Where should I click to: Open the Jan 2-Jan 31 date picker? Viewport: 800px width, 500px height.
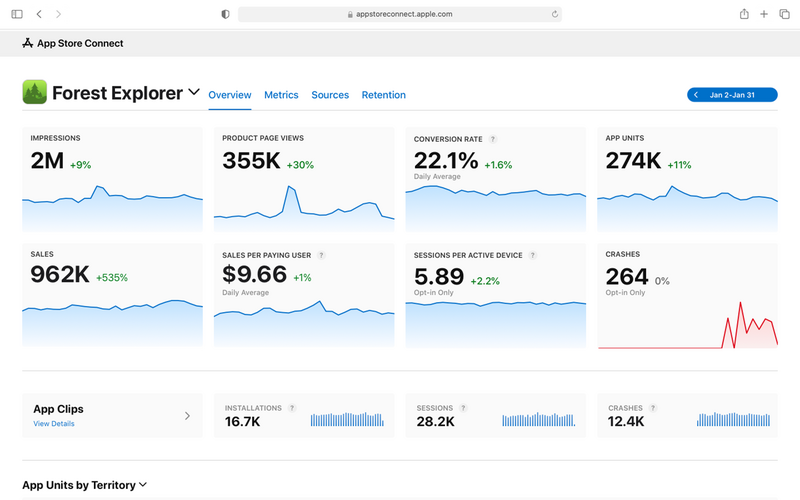pyautogui.click(x=732, y=95)
